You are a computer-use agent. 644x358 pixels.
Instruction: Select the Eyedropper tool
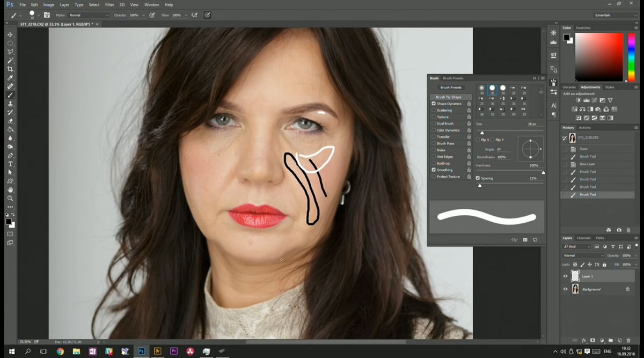click(10, 78)
